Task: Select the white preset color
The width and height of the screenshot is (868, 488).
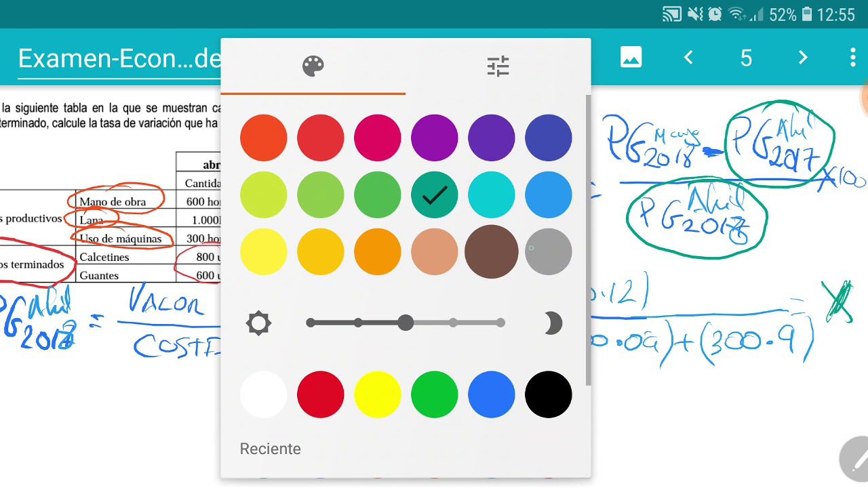Action: 264,394
